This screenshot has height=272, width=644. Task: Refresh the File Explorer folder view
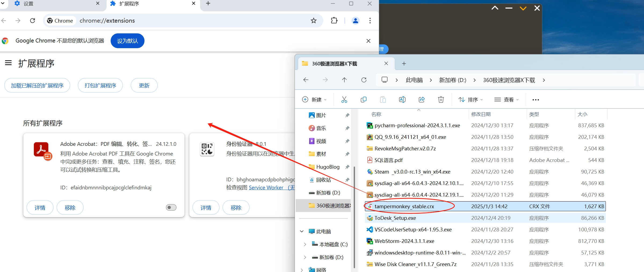[x=364, y=80]
